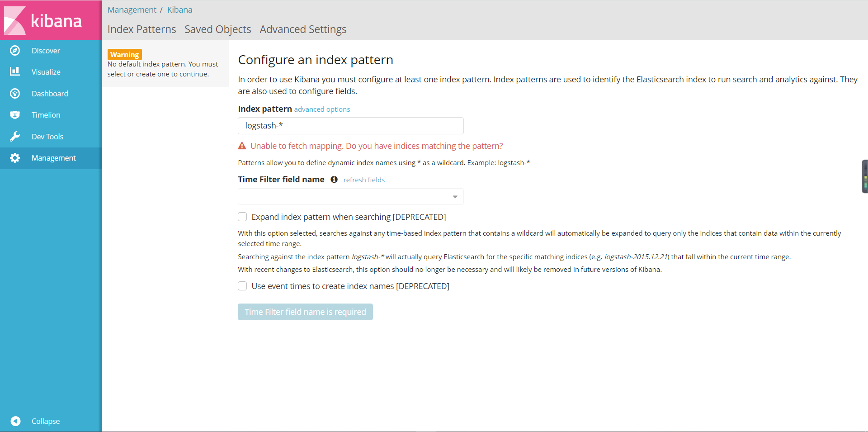Image resolution: width=868 pixels, height=432 pixels.
Task: Open Timelion label in the sidebar
Action: pyautogui.click(x=46, y=115)
